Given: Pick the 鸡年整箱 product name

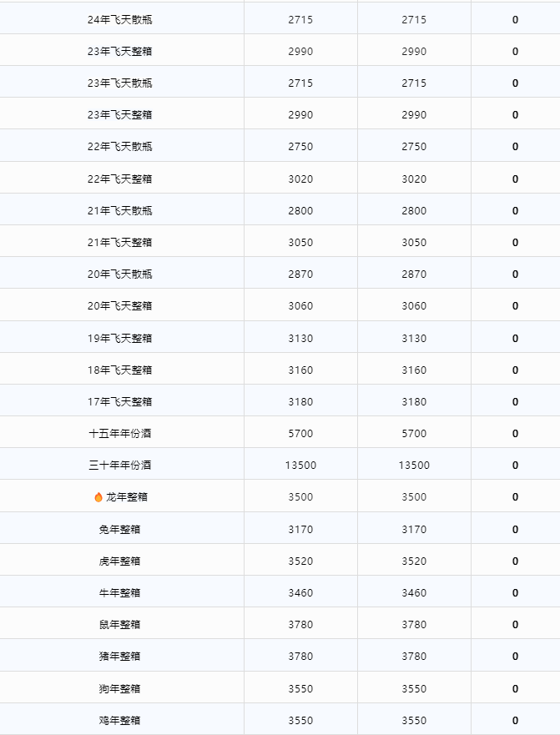Looking at the screenshot, I should 119,721.
